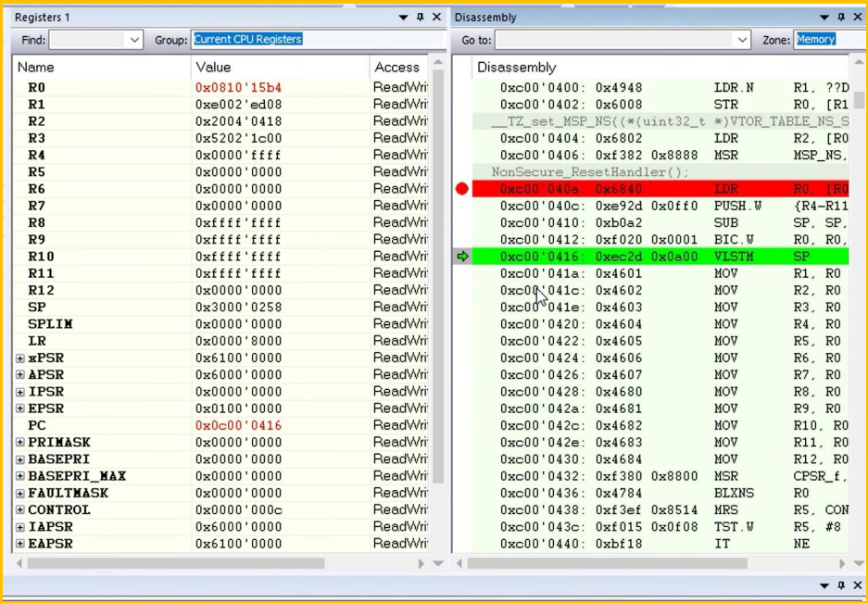The image size is (868, 603).
Task: Click Registers scroll up arrow
Action: [438, 63]
